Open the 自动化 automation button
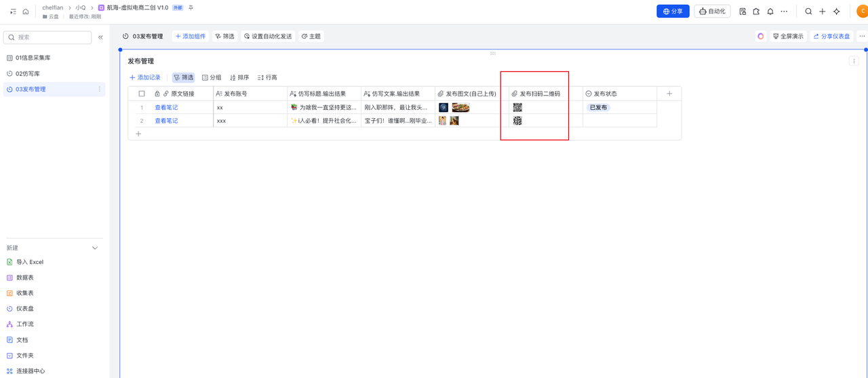 tap(712, 12)
